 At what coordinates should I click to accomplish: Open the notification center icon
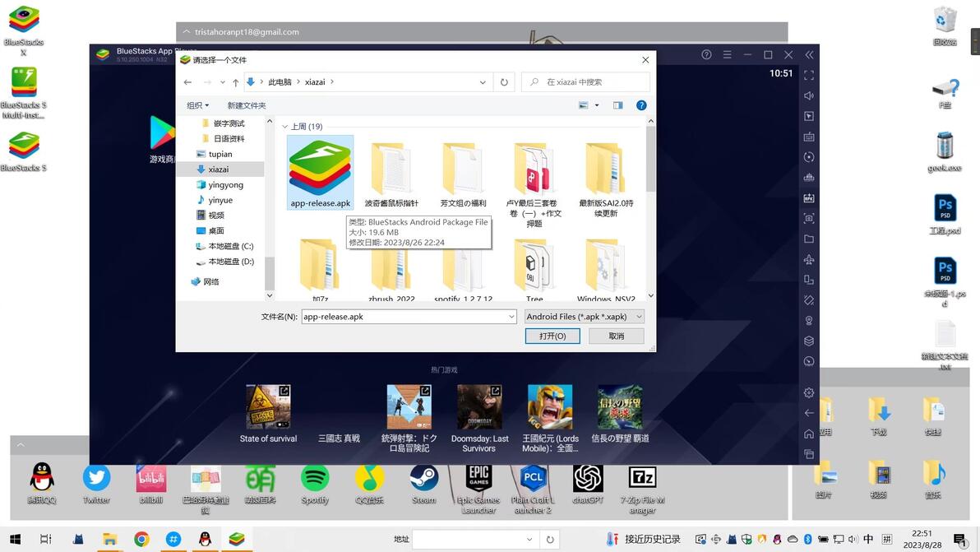(959, 539)
